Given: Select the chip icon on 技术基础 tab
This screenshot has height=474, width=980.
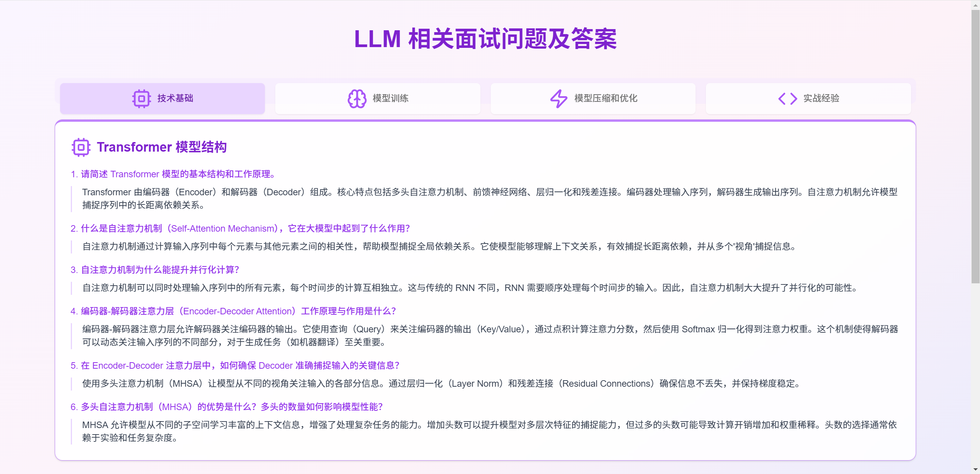Looking at the screenshot, I should coord(141,98).
